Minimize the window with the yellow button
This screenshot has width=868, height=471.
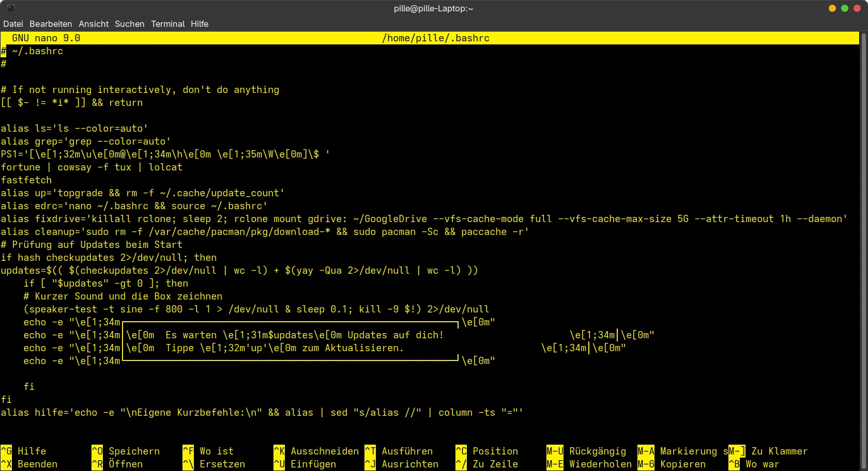[x=832, y=8]
